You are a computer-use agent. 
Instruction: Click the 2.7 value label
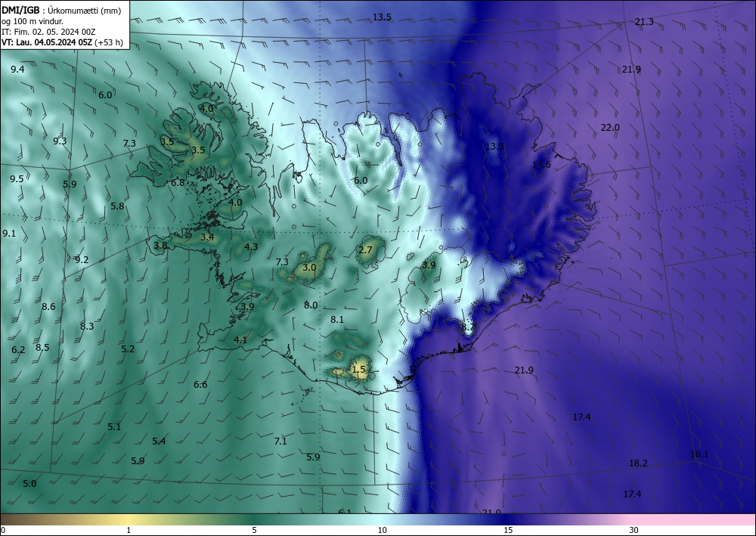[366, 249]
